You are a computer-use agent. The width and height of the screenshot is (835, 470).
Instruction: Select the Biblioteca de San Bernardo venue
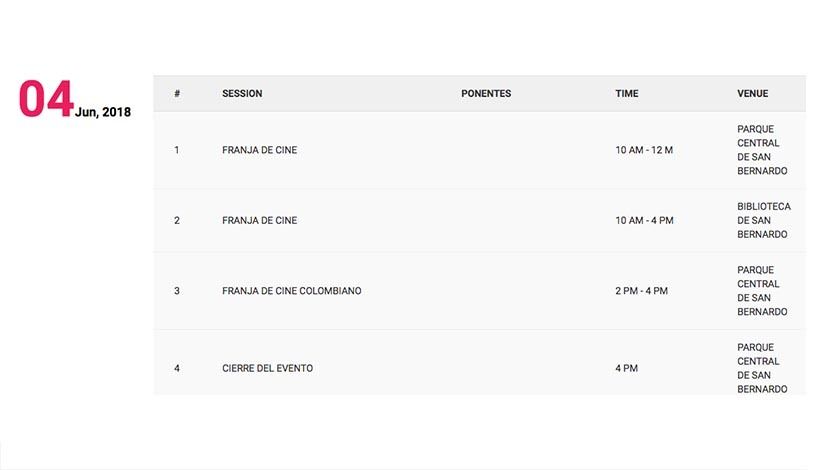[x=763, y=220]
